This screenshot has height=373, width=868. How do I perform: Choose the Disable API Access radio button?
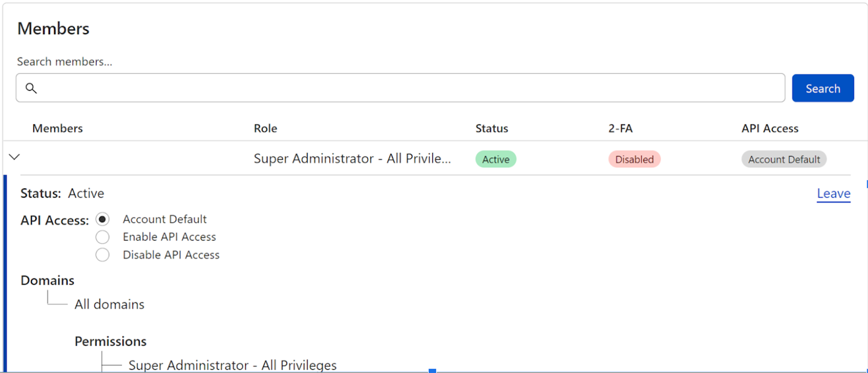click(103, 255)
